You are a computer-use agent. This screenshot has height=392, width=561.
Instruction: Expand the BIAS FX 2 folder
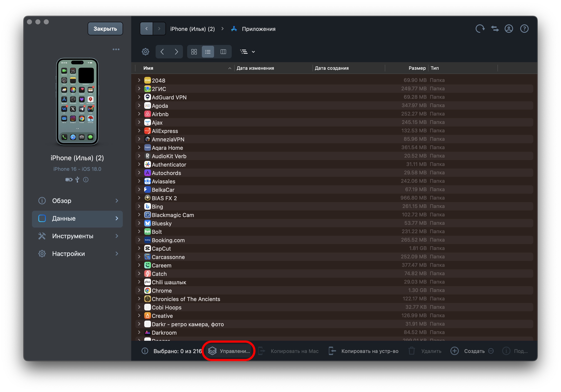click(139, 198)
